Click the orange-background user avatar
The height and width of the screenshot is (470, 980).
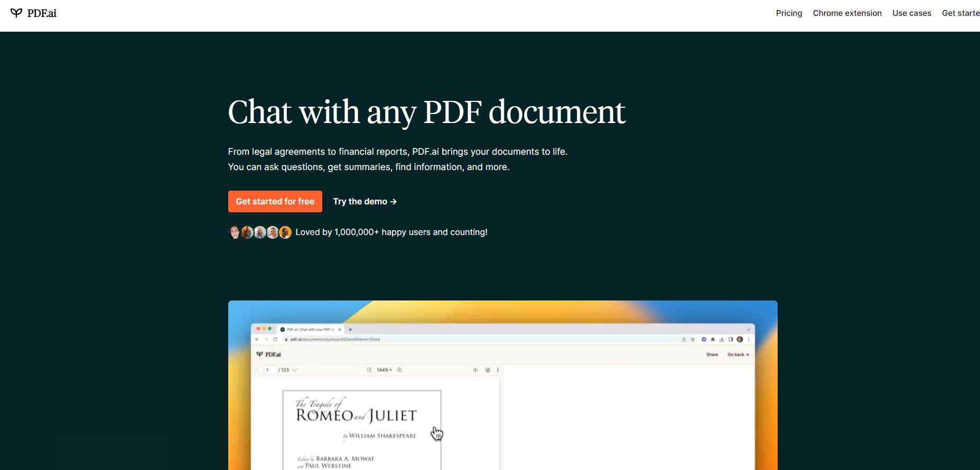[x=285, y=232]
